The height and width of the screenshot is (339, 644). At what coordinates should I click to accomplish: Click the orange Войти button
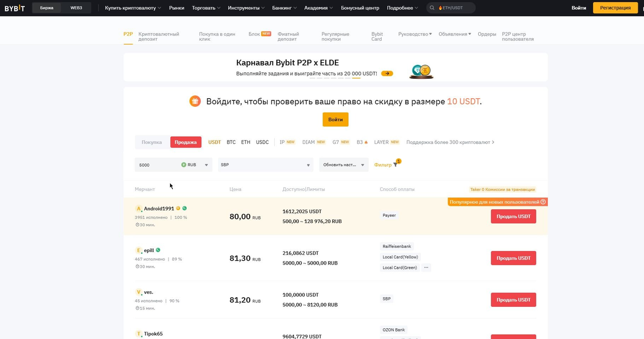[x=335, y=120]
